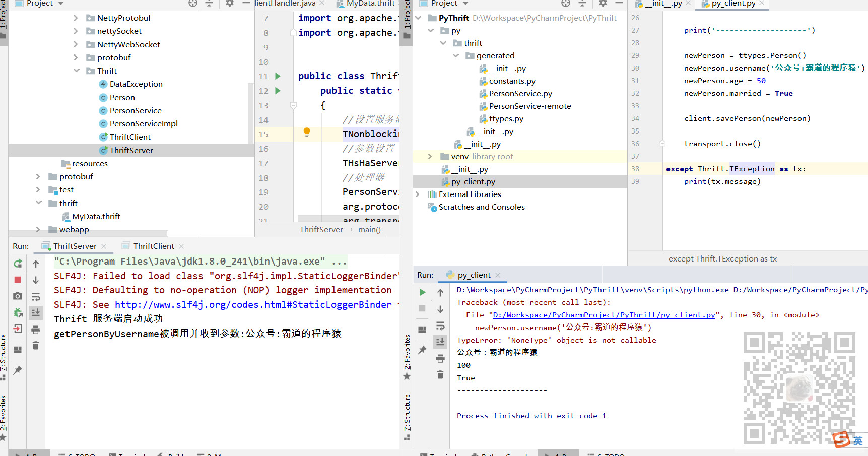This screenshot has height=456, width=868.
Task: Rerun ThriftServer in the IntelliJ Run panel
Action: coord(18,264)
